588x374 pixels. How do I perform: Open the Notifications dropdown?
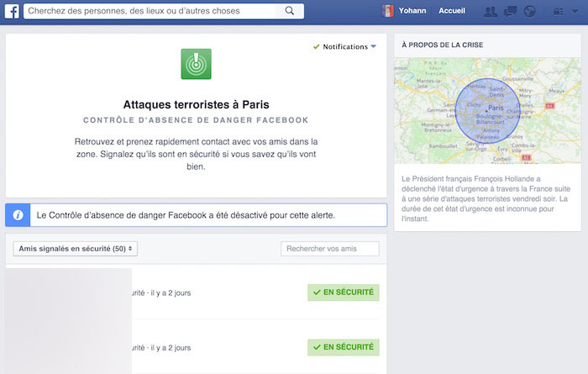344,46
